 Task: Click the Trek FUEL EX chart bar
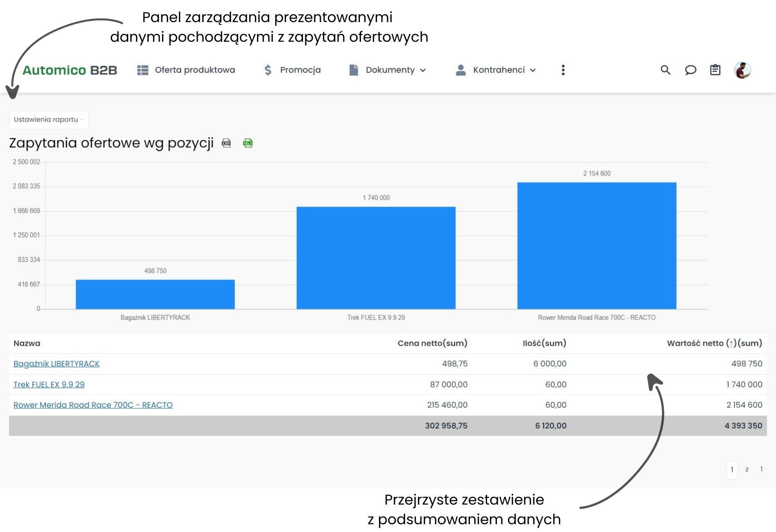coord(376,258)
